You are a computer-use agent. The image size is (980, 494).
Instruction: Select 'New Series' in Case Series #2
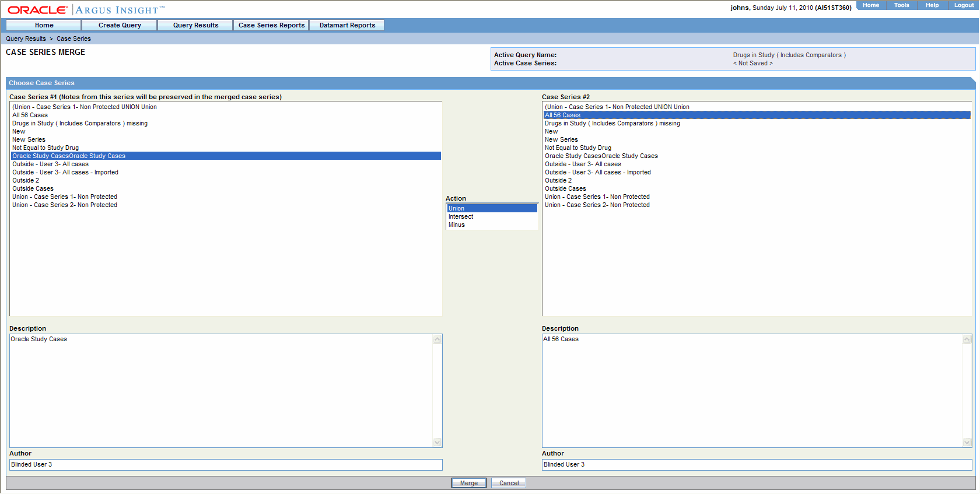click(x=757, y=139)
